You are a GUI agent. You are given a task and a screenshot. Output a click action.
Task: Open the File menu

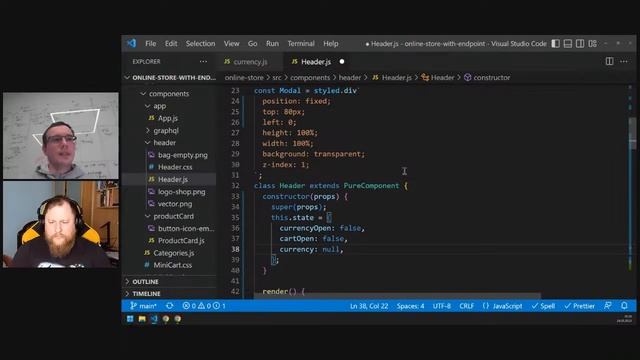click(x=151, y=44)
